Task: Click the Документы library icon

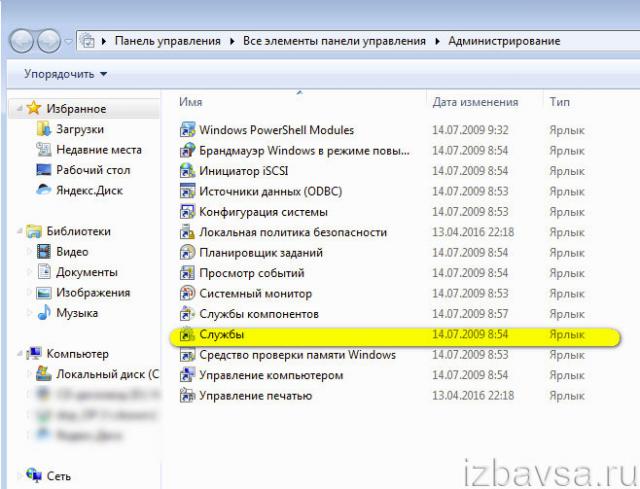Action: pos(44,271)
